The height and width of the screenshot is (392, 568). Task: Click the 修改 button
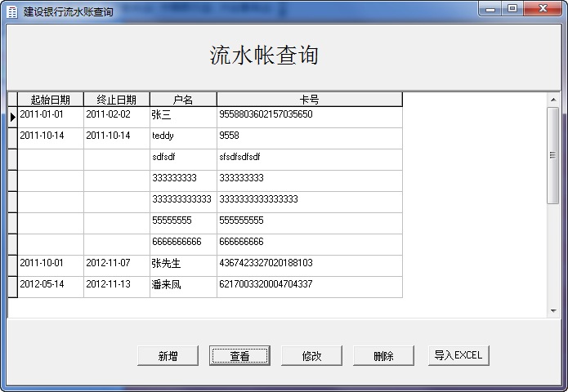pos(311,355)
